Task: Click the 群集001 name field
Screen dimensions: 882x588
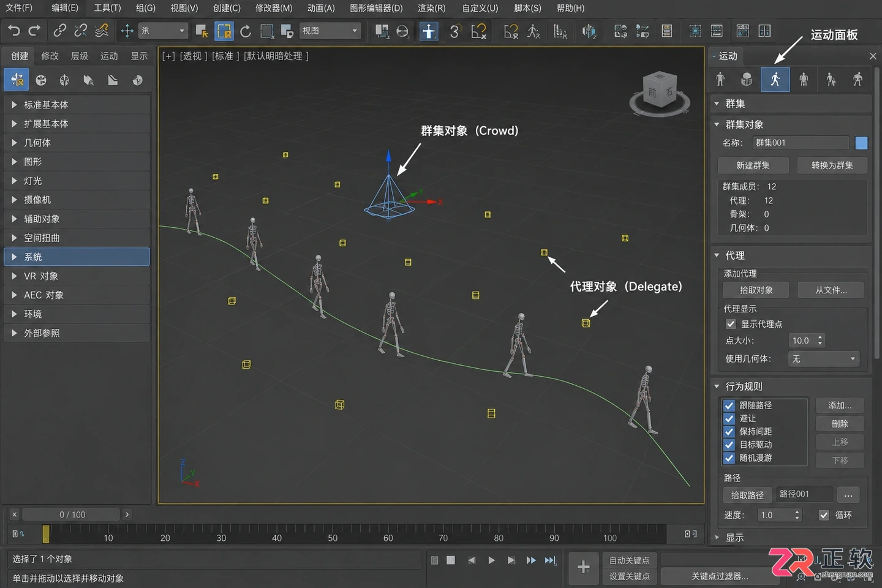Action: point(801,143)
